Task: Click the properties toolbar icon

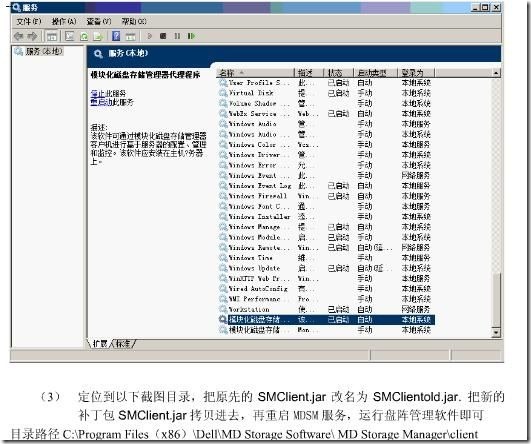Action: pos(69,36)
